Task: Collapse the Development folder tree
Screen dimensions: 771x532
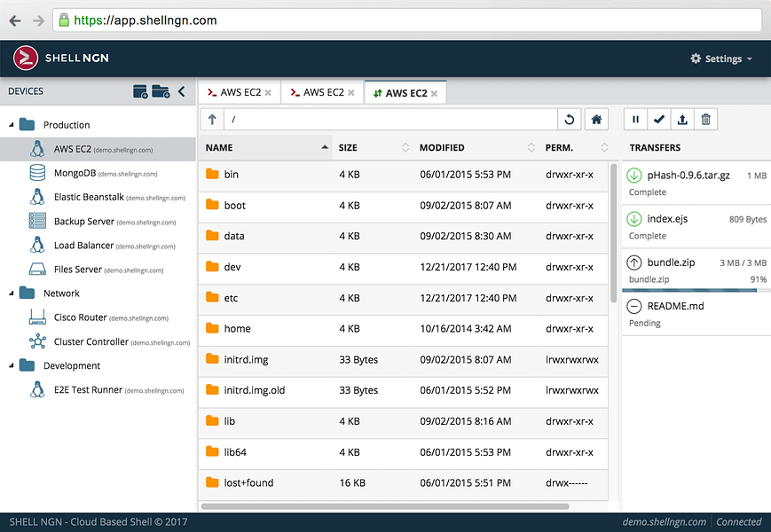Action: [x=11, y=365]
